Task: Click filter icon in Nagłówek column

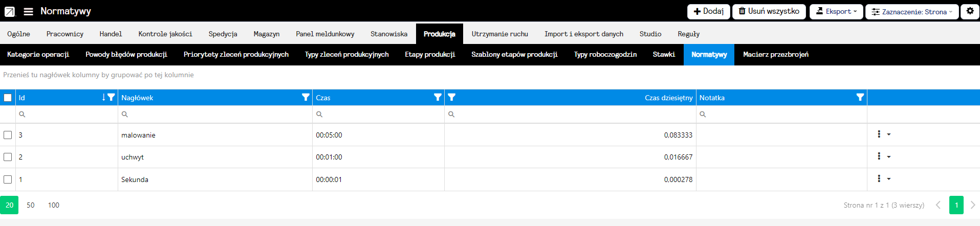Action: coord(306,97)
